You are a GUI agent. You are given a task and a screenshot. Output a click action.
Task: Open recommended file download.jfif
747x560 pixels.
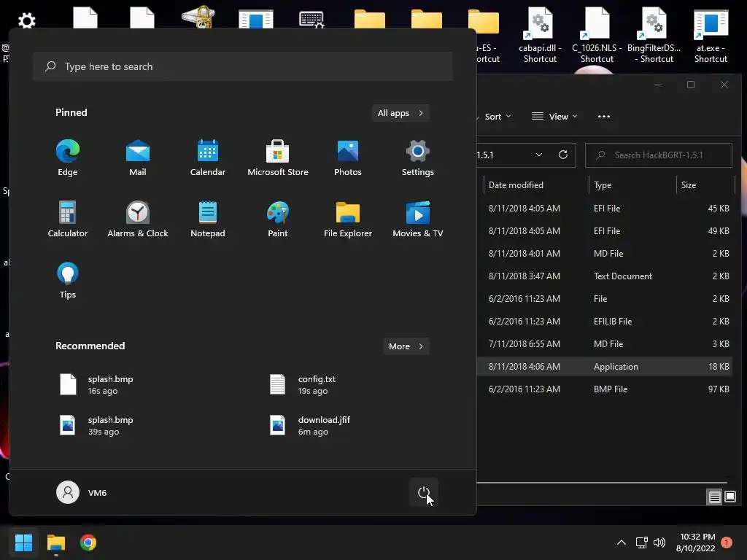tap(311, 426)
